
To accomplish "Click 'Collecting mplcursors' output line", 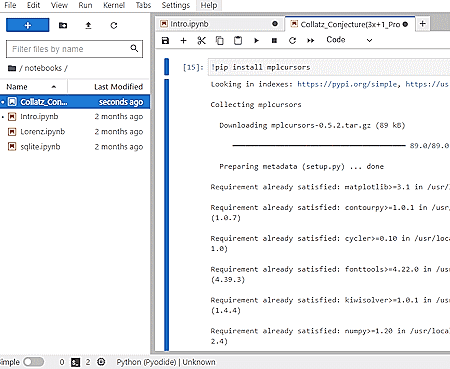I will (256, 105).
